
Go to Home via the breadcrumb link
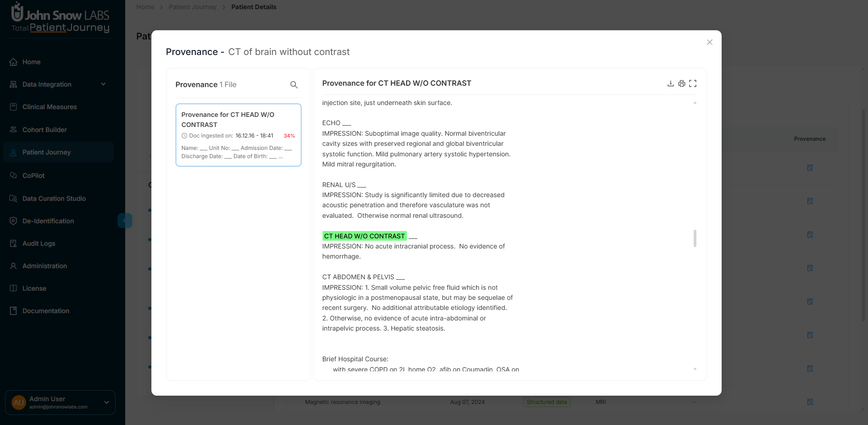[x=145, y=7]
